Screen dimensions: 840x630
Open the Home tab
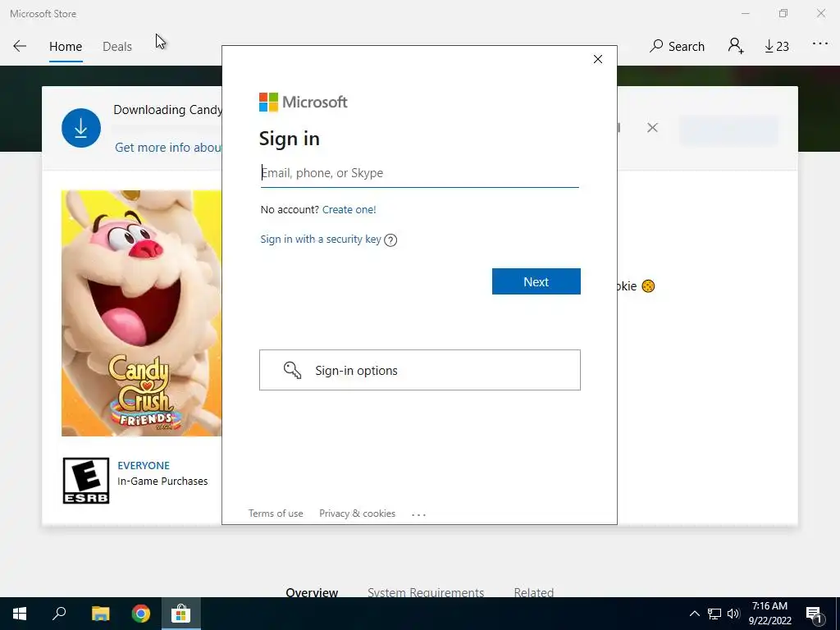pos(66,47)
